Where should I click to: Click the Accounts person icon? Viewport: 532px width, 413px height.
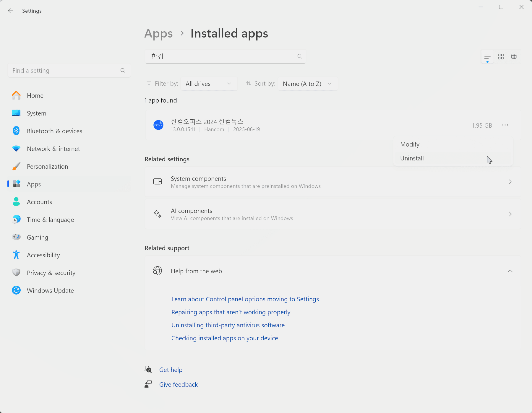16,202
